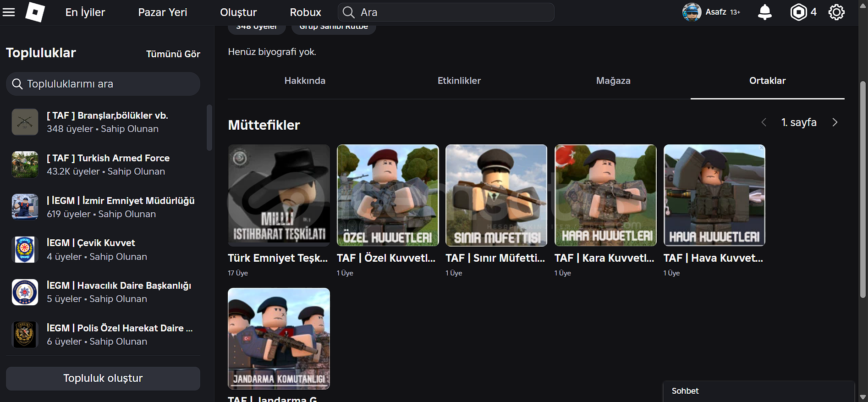The width and height of the screenshot is (868, 402).
Task: Go to the next allies page
Action: pyautogui.click(x=835, y=122)
